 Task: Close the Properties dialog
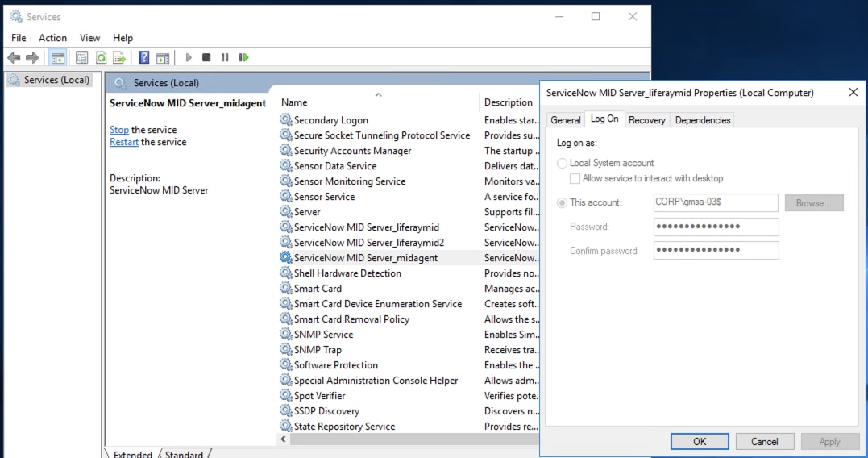coord(853,93)
